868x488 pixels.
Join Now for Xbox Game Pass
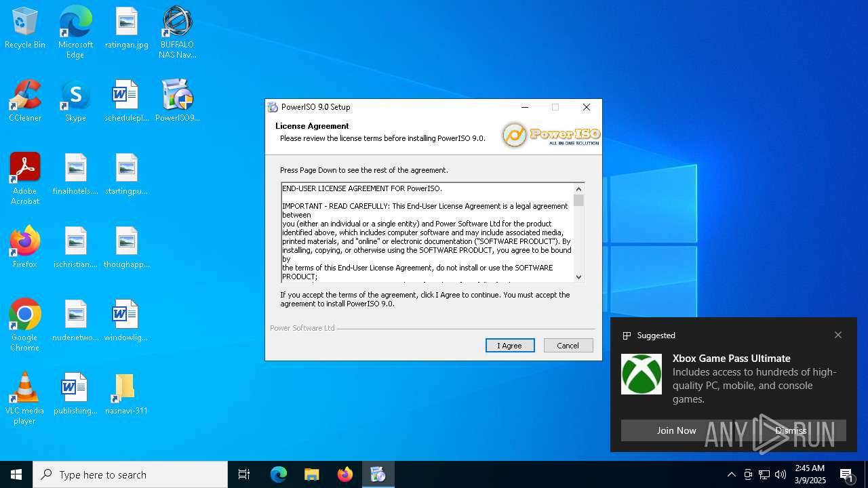(676, 430)
